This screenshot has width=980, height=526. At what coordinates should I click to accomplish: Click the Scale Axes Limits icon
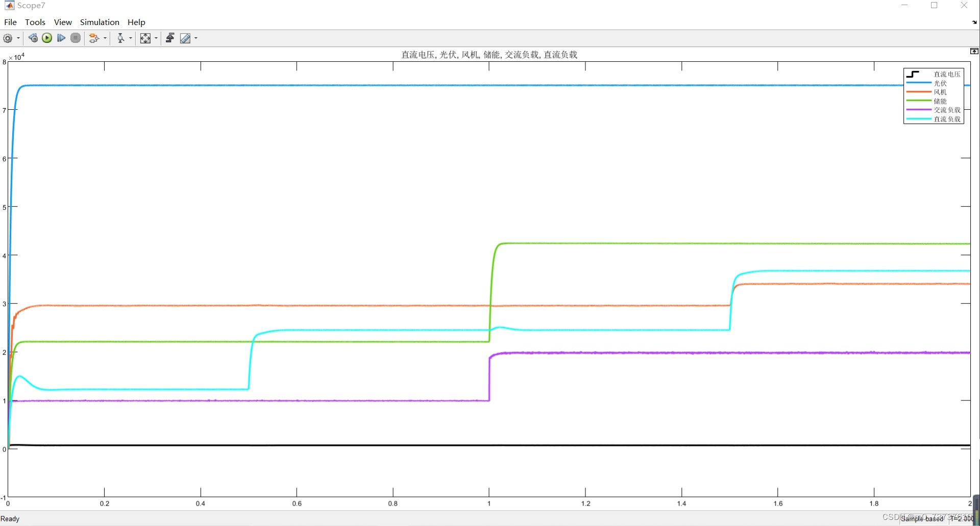tap(145, 38)
